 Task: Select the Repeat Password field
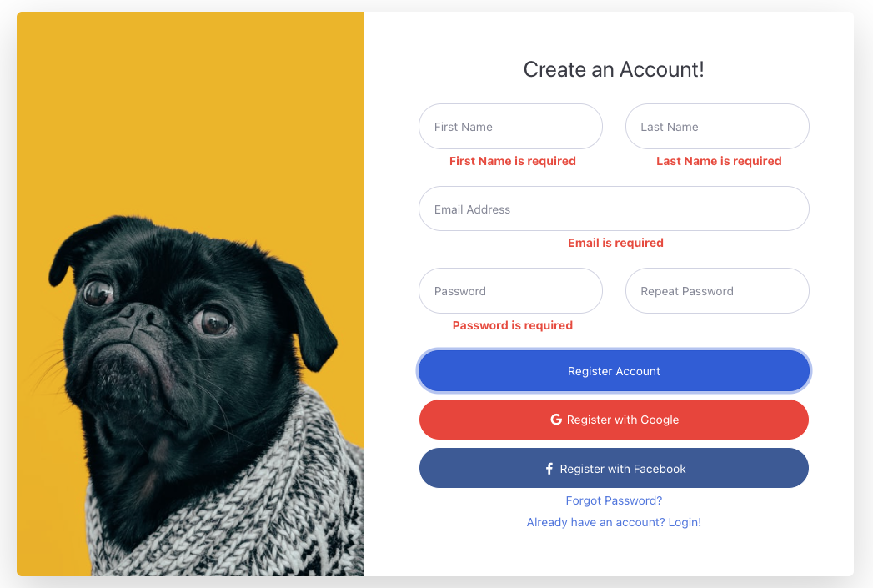[717, 290]
